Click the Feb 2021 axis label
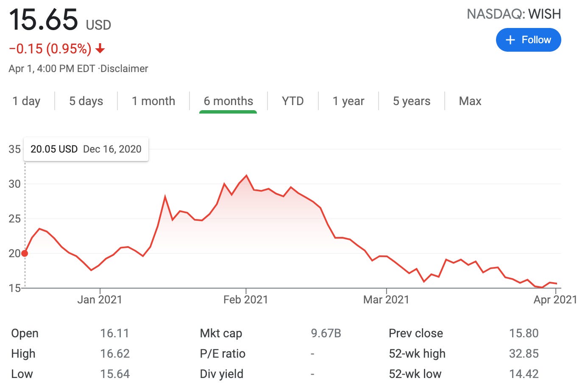This screenshot has height=389, width=588. point(246,300)
